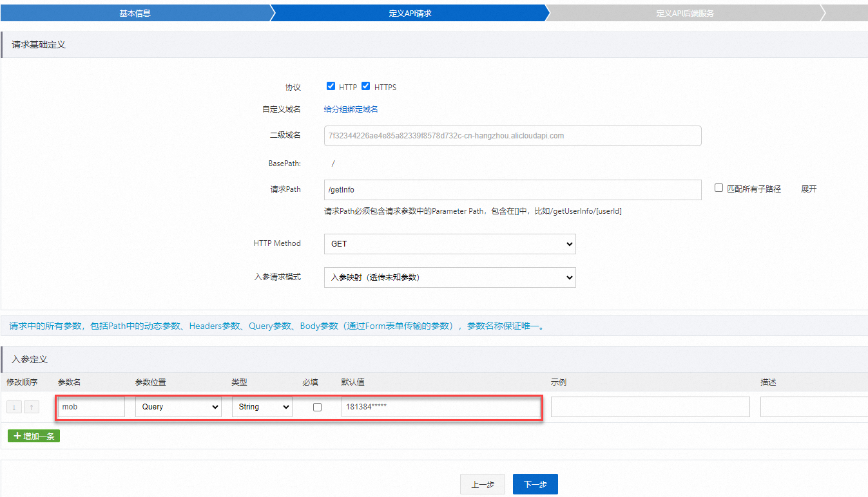Screen dimensions: 868x497
Task: Enable the 匹配所有子路径 checkbox
Action: 719,188
